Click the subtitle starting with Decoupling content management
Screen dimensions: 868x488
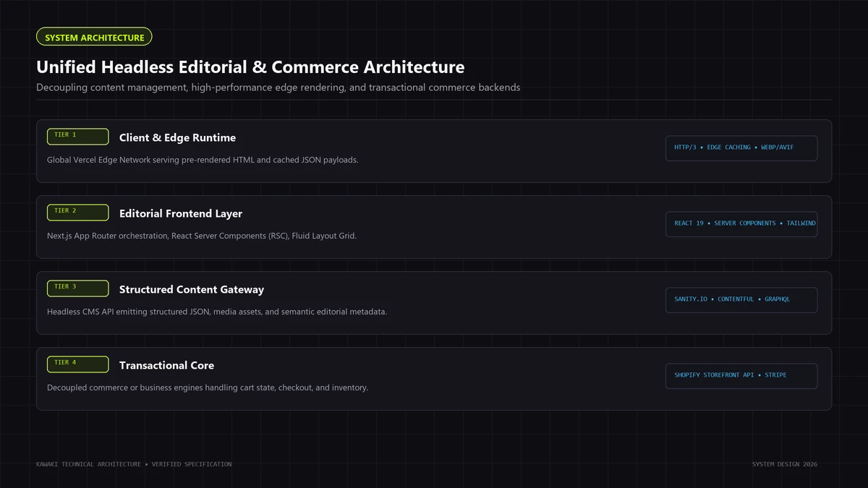(x=278, y=87)
